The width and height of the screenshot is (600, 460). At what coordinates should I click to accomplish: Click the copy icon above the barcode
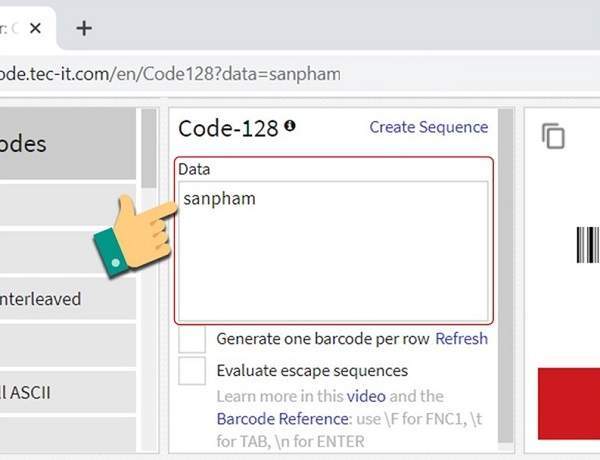(553, 136)
